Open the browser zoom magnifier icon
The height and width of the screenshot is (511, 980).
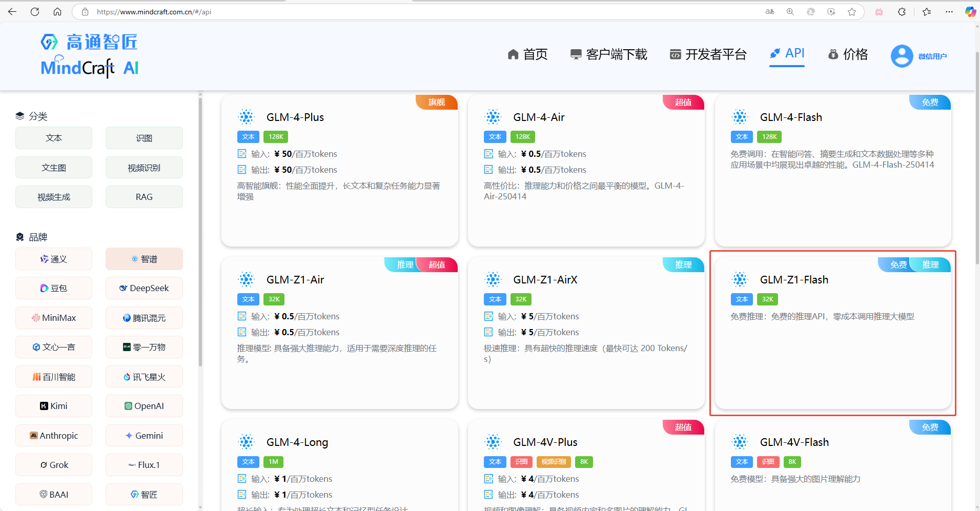pos(790,12)
